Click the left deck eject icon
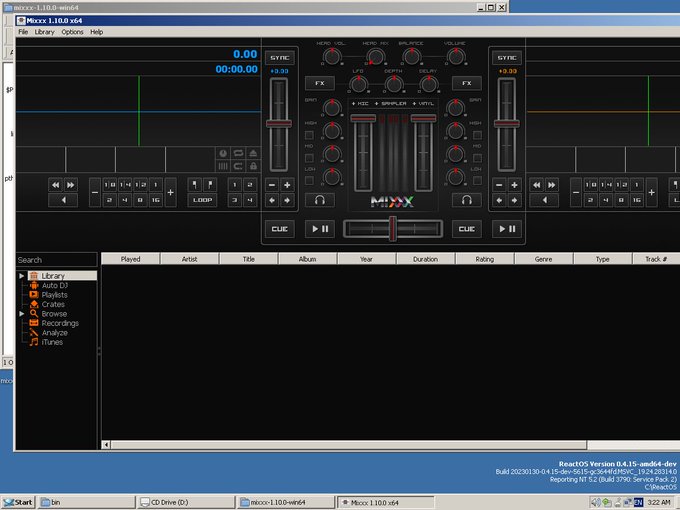 coord(253,153)
